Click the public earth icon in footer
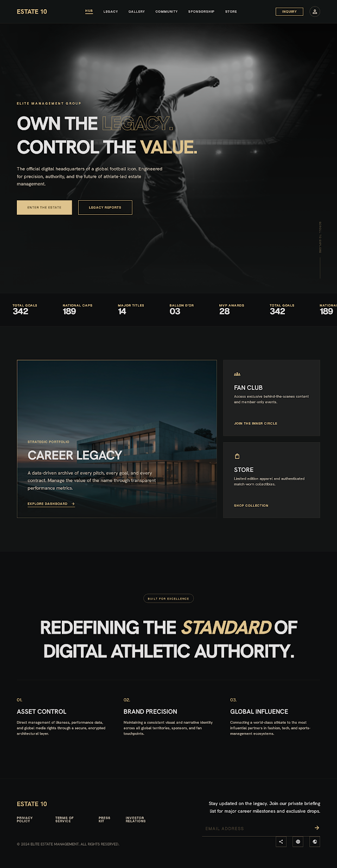 point(315,841)
